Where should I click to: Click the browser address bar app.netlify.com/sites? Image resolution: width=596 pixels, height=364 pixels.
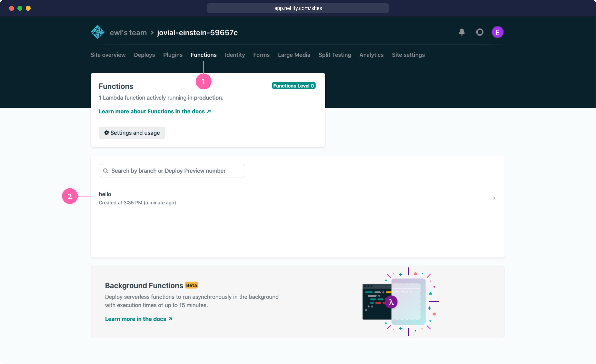pyautogui.click(x=298, y=8)
